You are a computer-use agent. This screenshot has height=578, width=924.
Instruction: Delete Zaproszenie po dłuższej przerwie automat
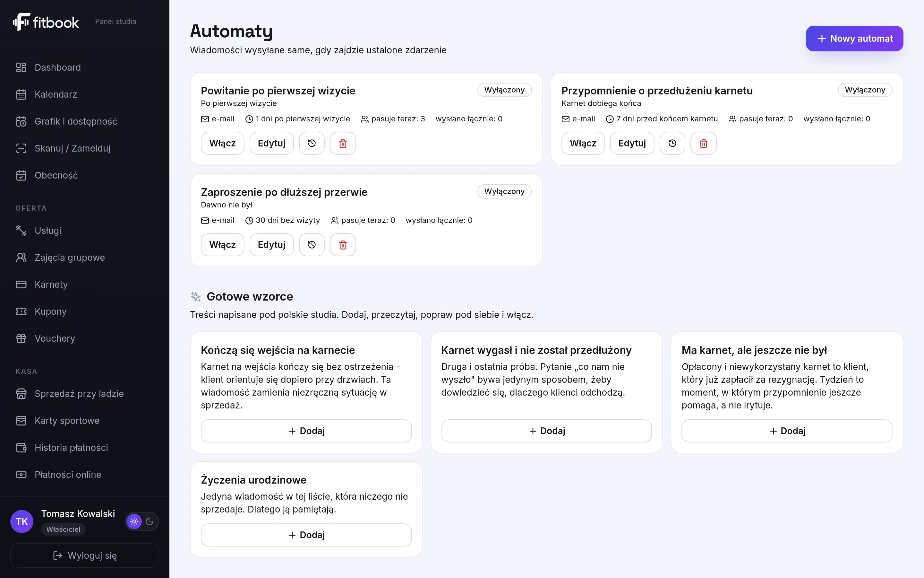343,245
